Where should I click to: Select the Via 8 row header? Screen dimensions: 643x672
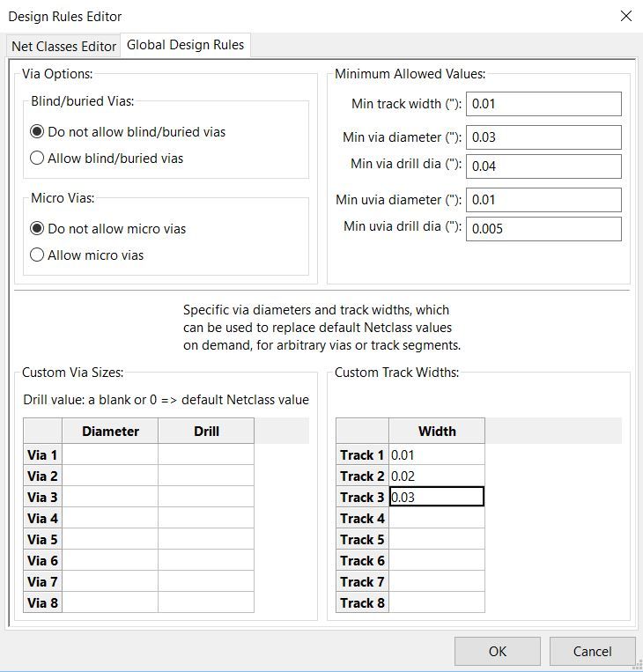pos(42,602)
